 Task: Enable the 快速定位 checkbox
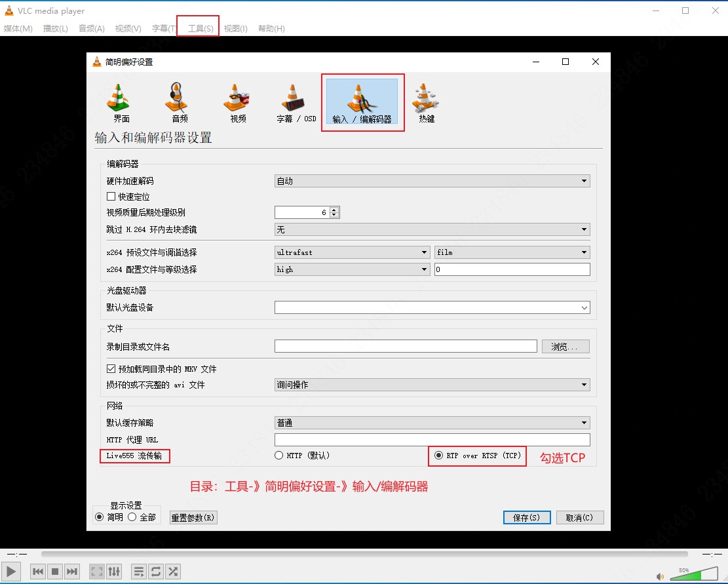[111, 197]
